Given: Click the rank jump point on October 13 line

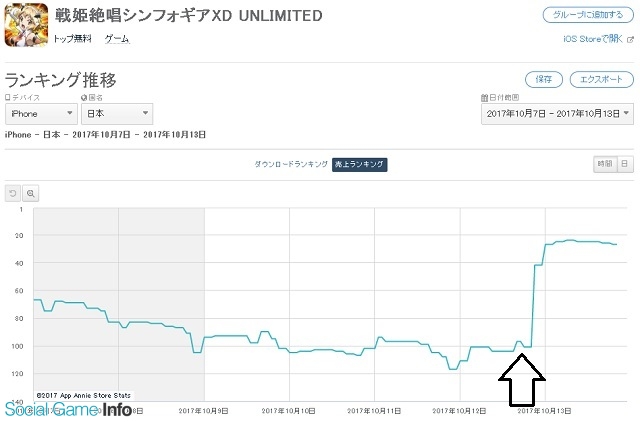Looking at the screenshot, I should [533, 306].
